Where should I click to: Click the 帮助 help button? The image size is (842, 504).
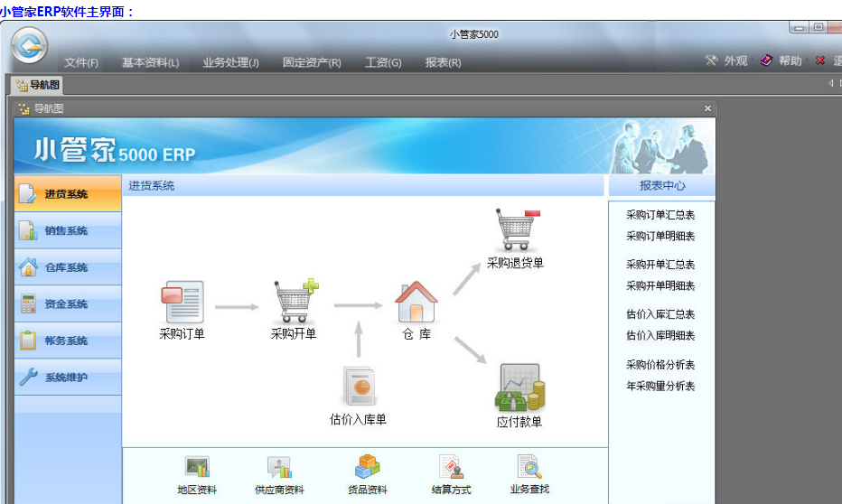tap(781, 61)
